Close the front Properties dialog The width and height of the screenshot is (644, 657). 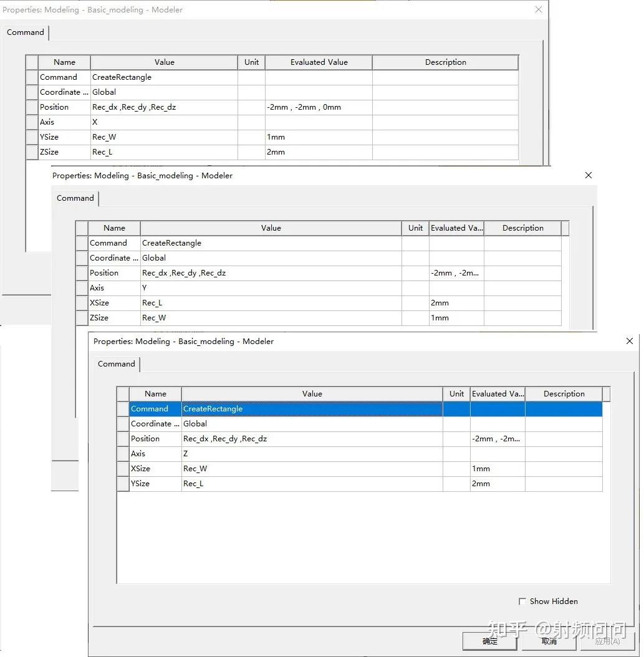pyautogui.click(x=629, y=341)
